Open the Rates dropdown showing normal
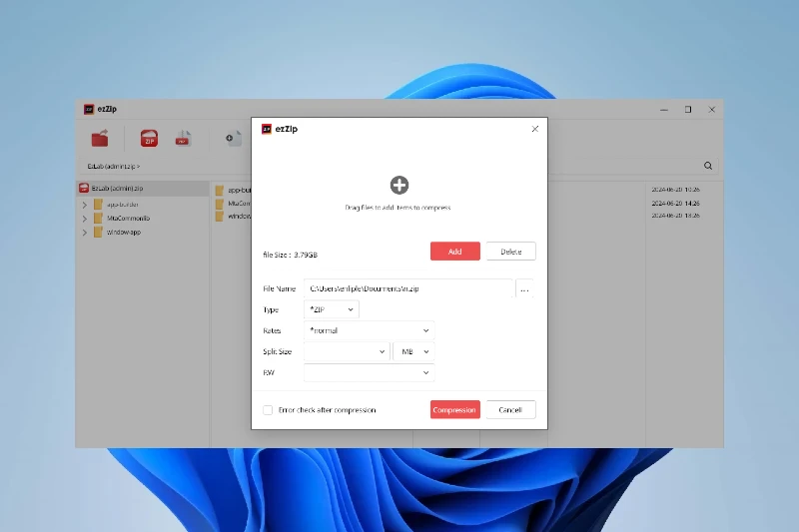This screenshot has width=799, height=532. pos(369,330)
